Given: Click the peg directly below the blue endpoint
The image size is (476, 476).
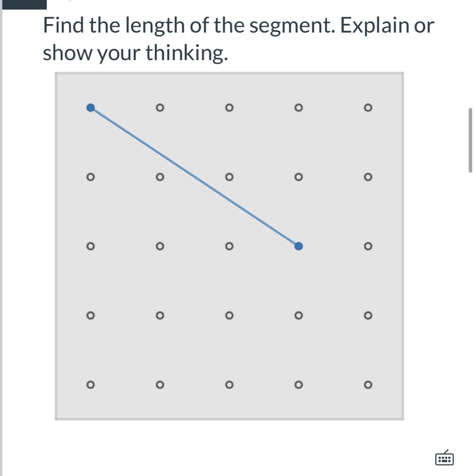Looking at the screenshot, I should click(299, 316).
